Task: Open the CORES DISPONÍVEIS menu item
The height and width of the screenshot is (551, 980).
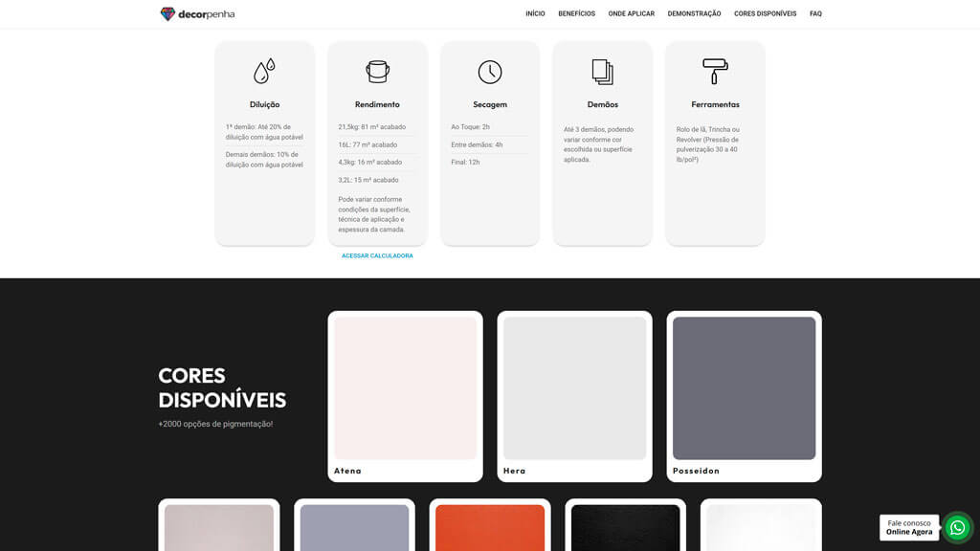Action: [765, 13]
